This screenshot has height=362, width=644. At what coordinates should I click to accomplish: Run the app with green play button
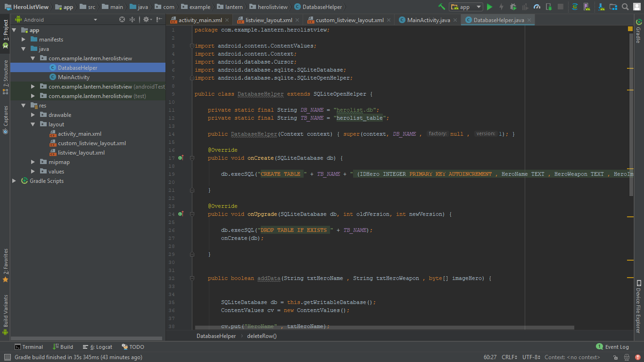489,7
